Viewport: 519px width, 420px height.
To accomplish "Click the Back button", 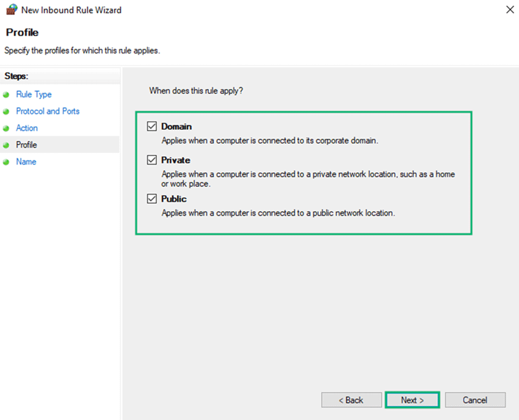I will pos(351,400).
